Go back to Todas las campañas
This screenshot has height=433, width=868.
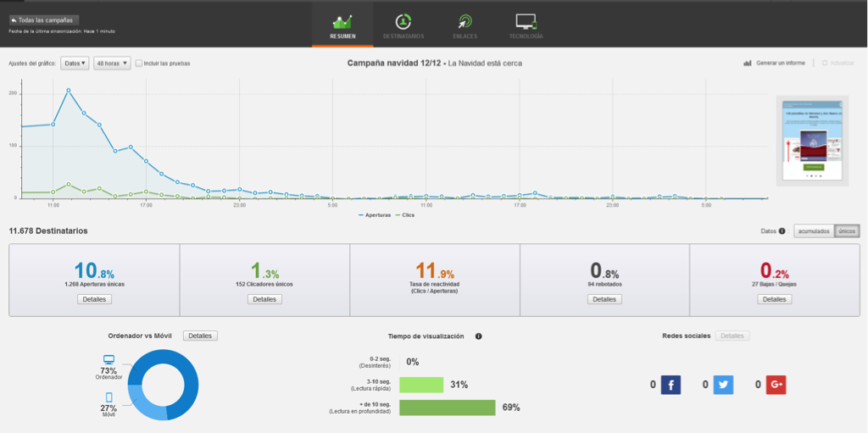(44, 19)
